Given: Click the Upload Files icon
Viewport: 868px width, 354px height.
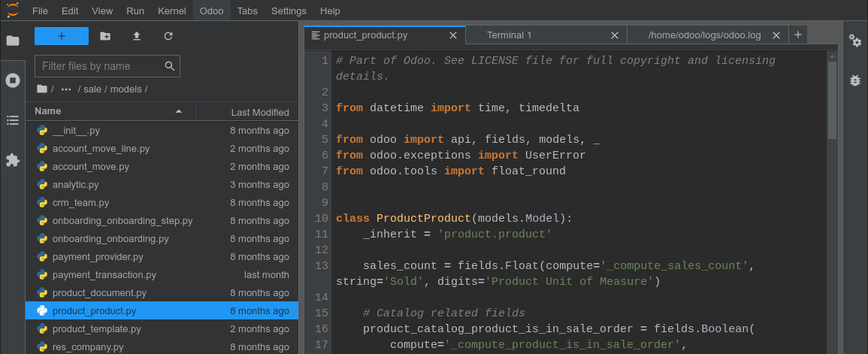Looking at the screenshot, I should tap(137, 36).
